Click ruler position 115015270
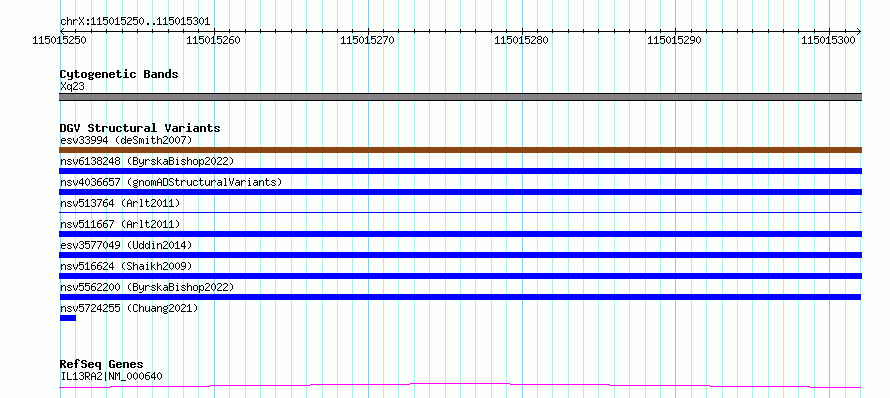The height and width of the screenshot is (398, 890). [x=367, y=40]
